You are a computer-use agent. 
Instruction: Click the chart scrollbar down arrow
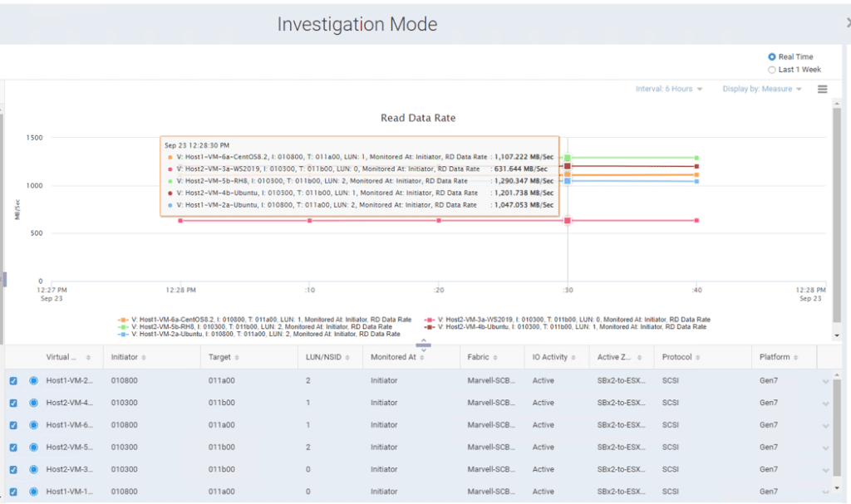click(x=837, y=335)
